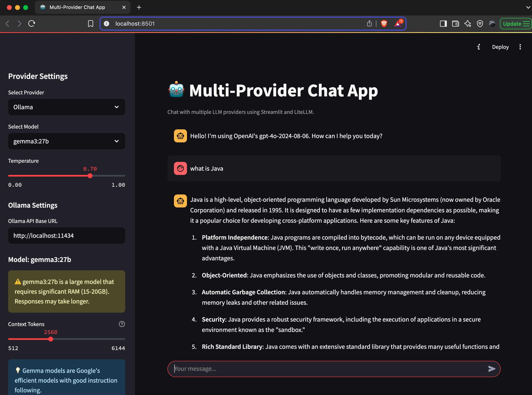
Task: Click the 'Model: gemma3:27b' heading
Action: pos(40,259)
